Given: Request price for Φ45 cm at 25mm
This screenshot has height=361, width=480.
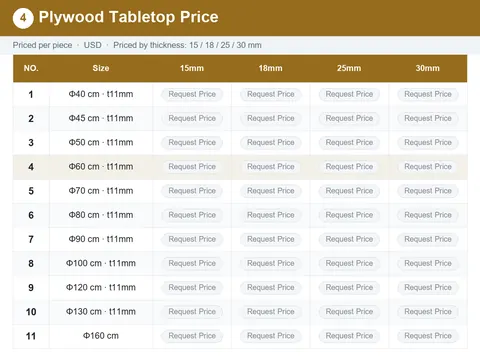Looking at the screenshot, I should [349, 118].
